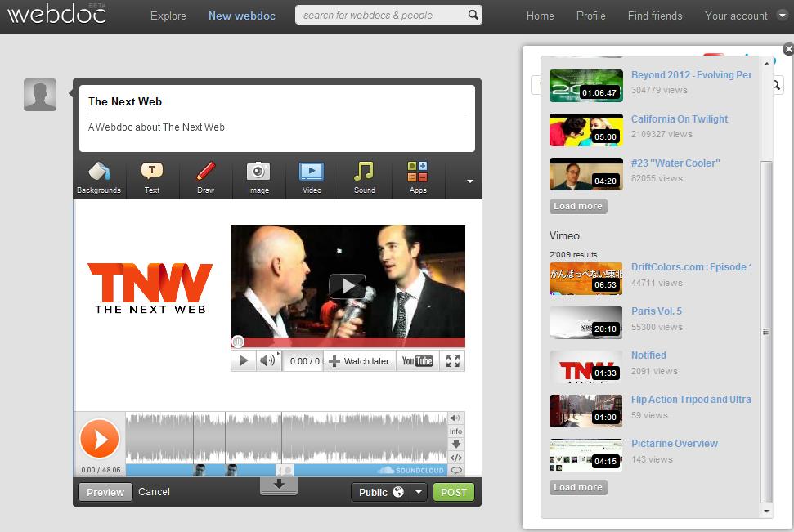Select Paris Vol. 5 thumbnail
794x532 pixels.
[585, 323]
